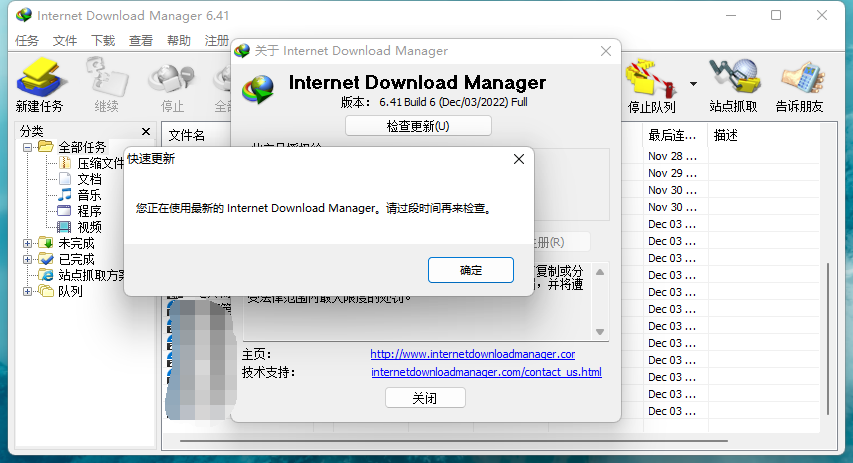Collapse the 全部任务 tree node
Image resolution: width=853 pixels, height=463 pixels.
pos(28,147)
